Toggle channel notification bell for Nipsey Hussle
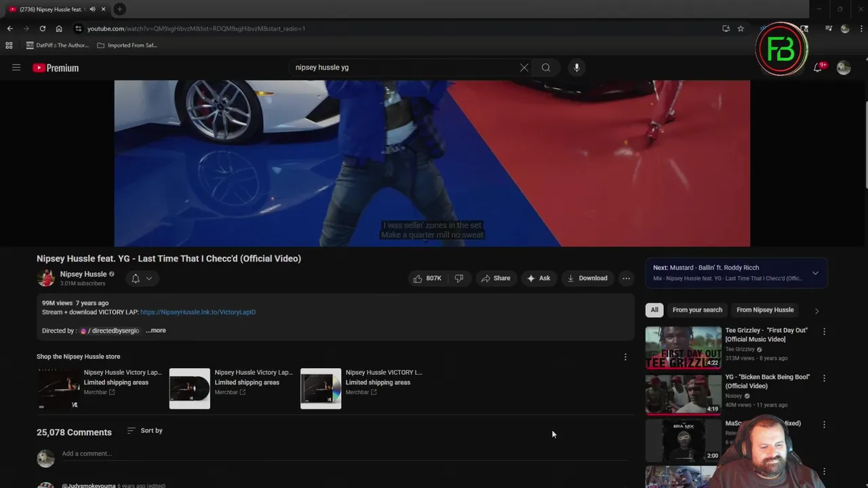 [136, 279]
